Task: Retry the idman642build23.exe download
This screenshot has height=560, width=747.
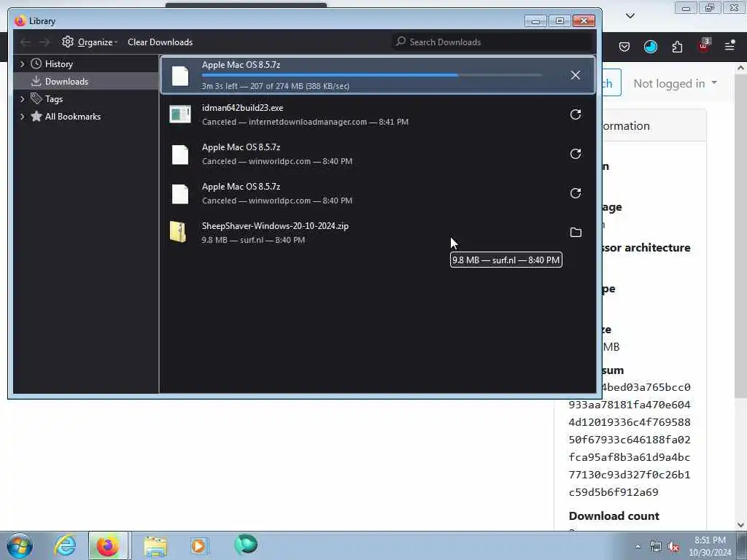Action: (575, 114)
